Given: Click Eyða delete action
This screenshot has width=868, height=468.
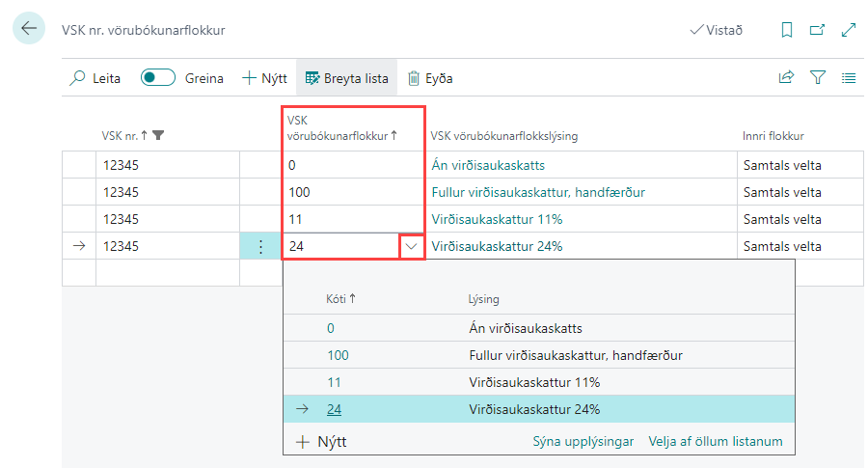Looking at the screenshot, I should [x=430, y=78].
